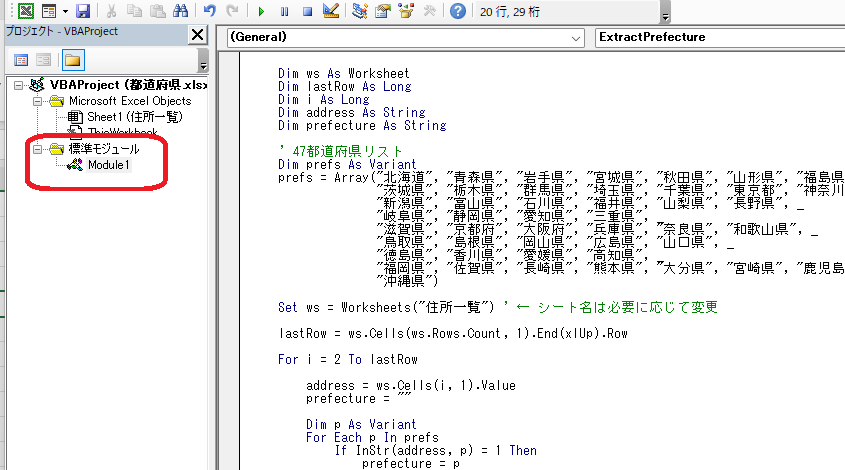Save the workbook with the floppy icon
The height and width of the screenshot is (470, 845).
coord(83,11)
